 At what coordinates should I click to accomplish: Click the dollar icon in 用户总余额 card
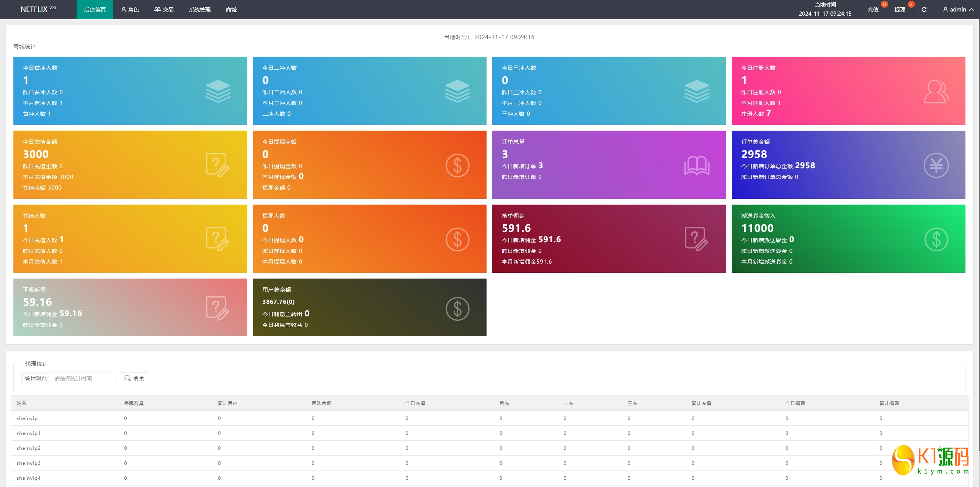[457, 308]
